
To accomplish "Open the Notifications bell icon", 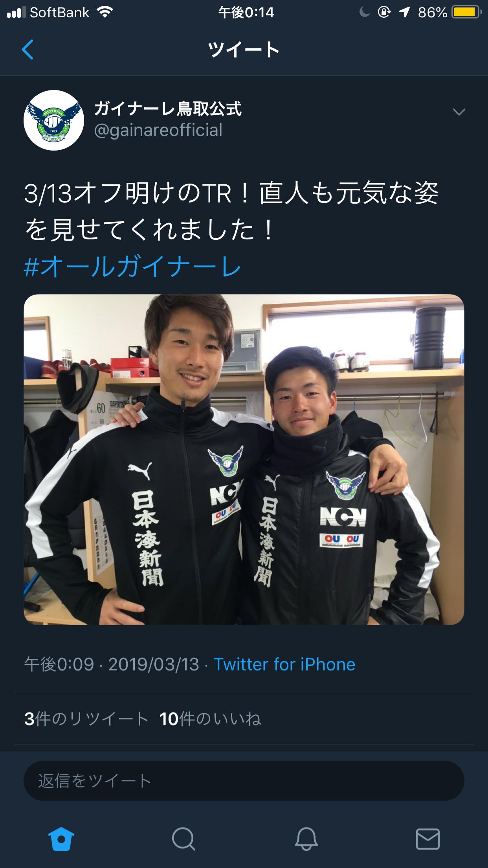I will click(x=306, y=839).
